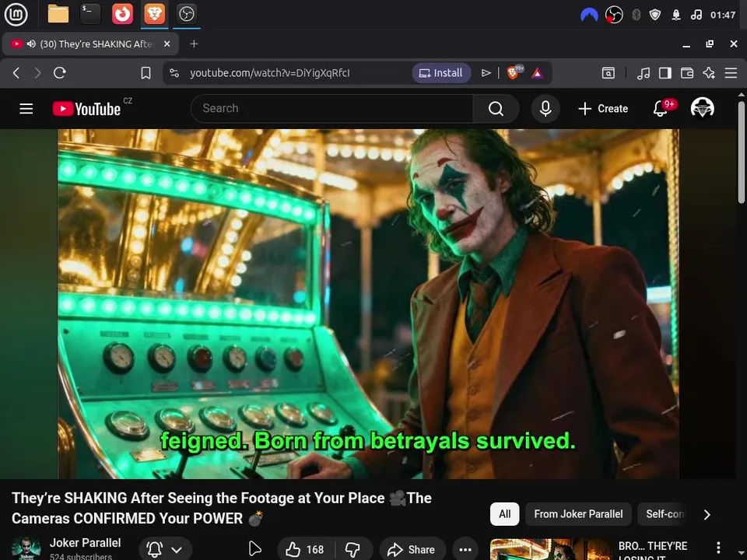Switch to Brave browser in the panel
747x560 pixels.
[x=154, y=14]
